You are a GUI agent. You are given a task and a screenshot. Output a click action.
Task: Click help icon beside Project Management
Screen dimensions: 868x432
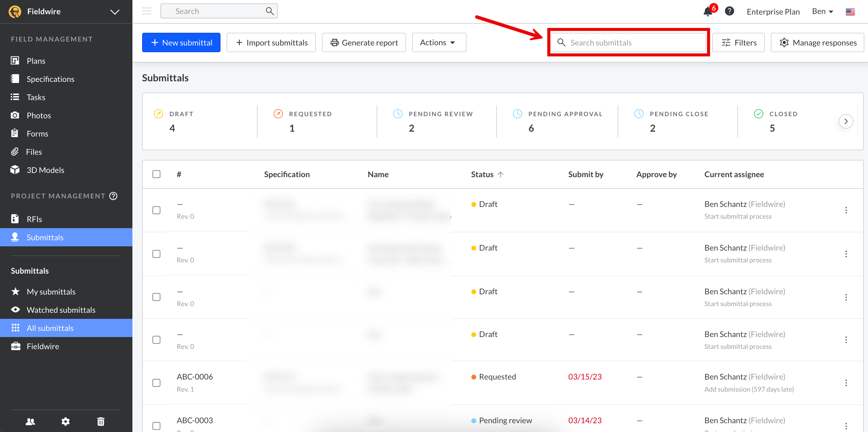pos(114,196)
